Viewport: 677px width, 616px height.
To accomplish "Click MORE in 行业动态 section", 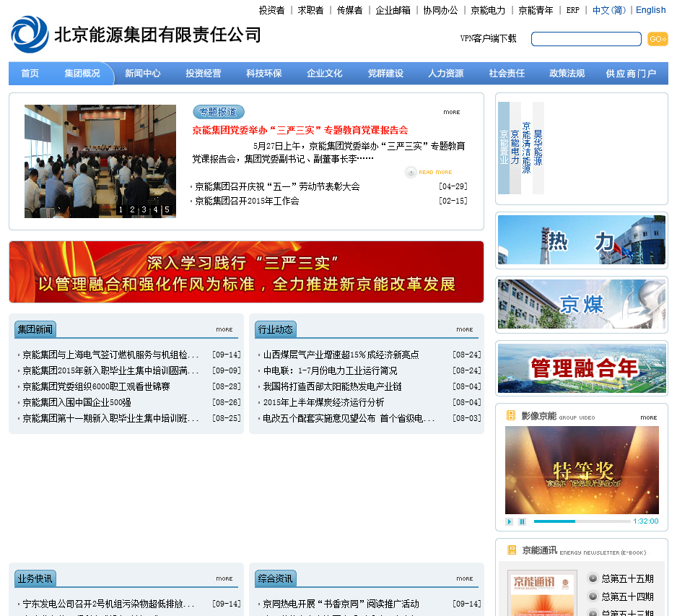I will pyautogui.click(x=465, y=329).
